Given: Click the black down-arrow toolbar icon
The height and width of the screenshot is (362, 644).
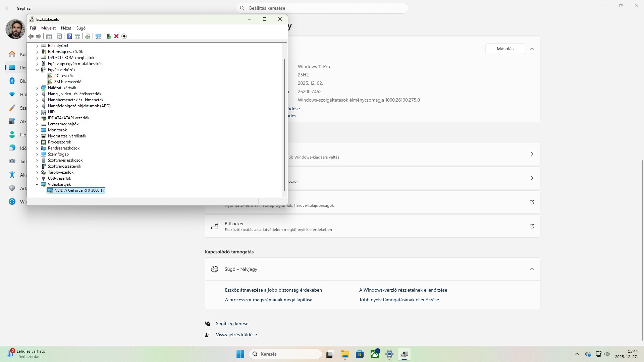Looking at the screenshot, I should [124, 36].
